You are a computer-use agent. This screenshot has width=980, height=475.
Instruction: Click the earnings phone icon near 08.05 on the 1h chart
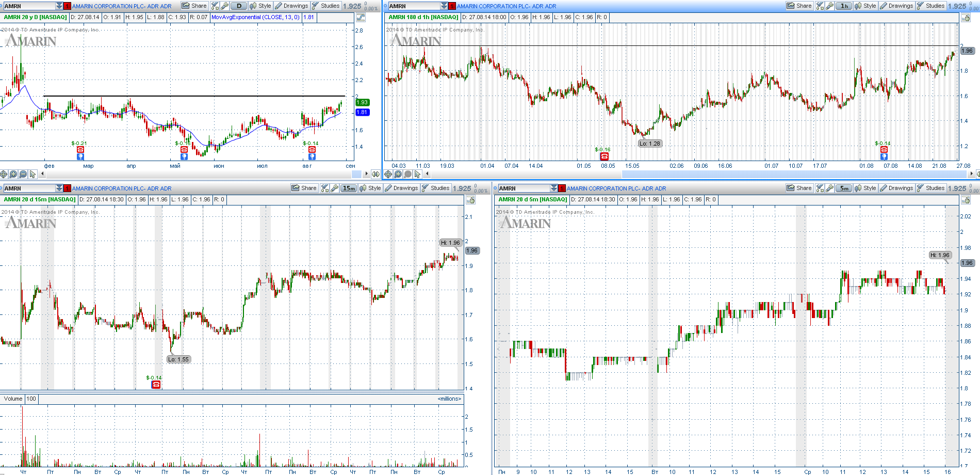pos(605,156)
